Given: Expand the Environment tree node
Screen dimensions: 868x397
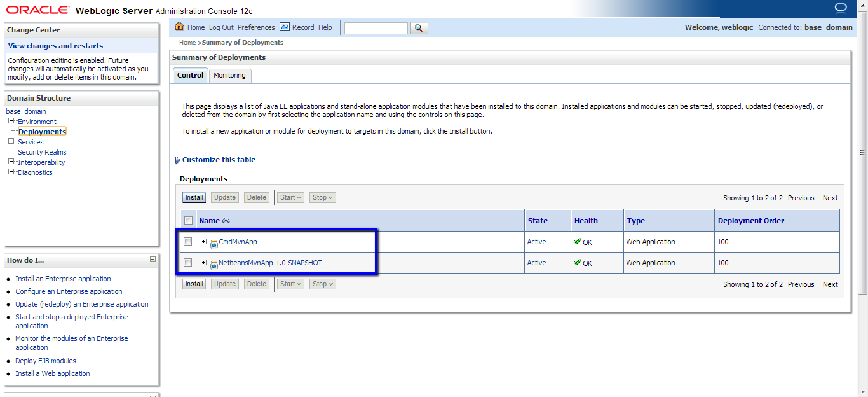Looking at the screenshot, I should point(10,121).
